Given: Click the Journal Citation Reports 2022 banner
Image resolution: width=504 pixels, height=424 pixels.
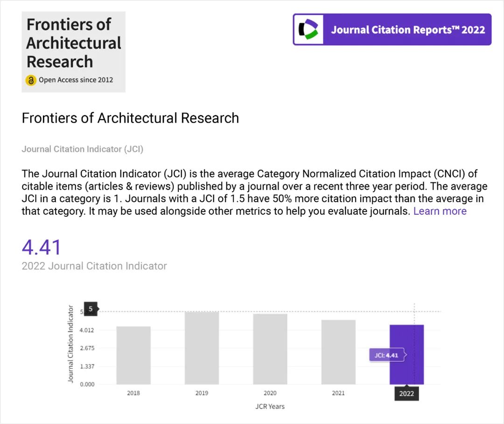Looking at the screenshot, I should point(392,29).
